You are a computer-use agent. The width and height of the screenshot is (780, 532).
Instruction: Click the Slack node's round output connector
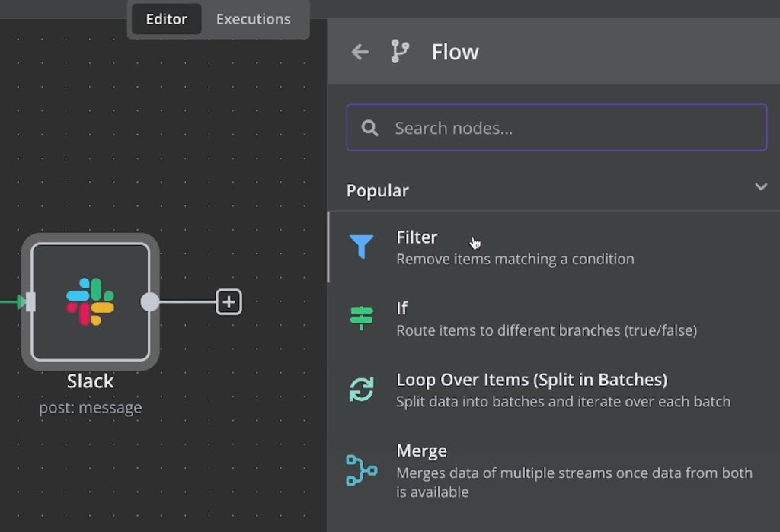point(150,302)
